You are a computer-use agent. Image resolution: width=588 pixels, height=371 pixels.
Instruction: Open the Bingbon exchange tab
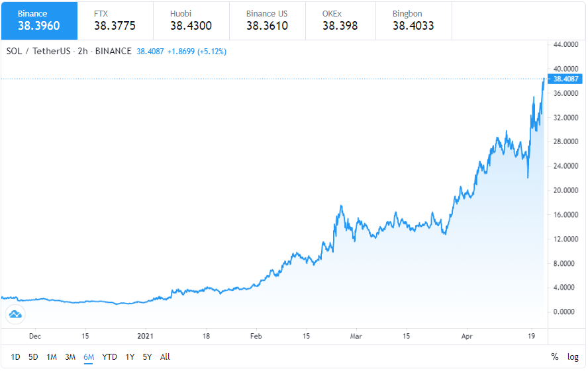click(x=414, y=21)
